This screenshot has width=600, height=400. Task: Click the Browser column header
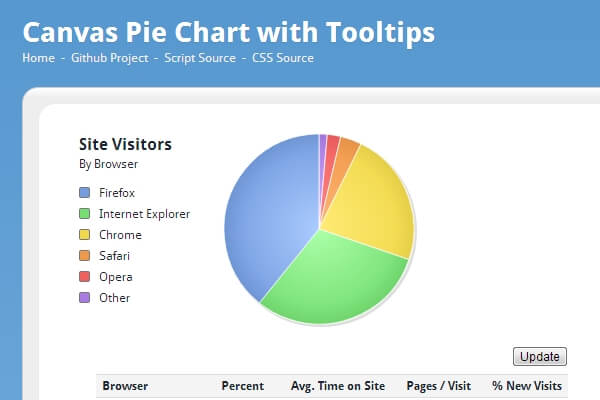click(x=125, y=386)
